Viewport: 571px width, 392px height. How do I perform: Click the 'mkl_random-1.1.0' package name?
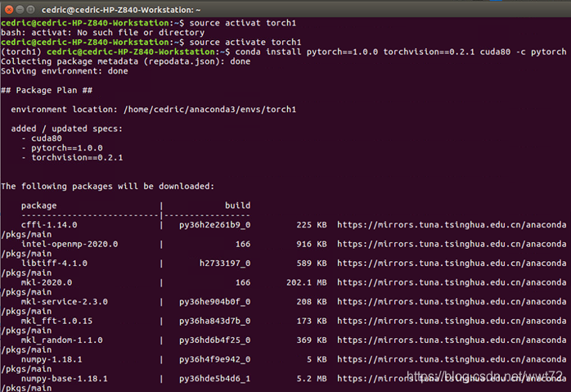pyautogui.click(x=62, y=340)
